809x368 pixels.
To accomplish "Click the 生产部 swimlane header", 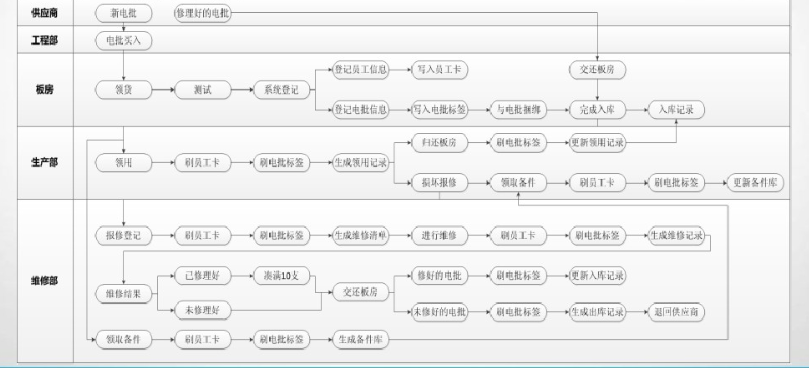I will (44, 163).
